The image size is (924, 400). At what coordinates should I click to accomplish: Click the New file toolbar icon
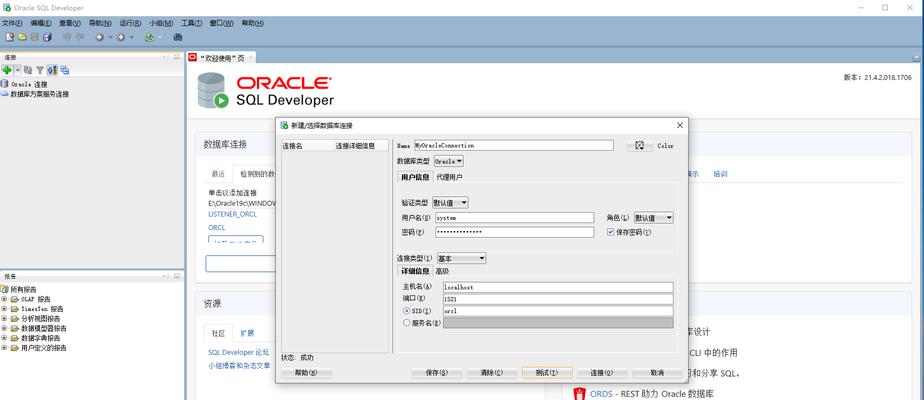pos(9,37)
